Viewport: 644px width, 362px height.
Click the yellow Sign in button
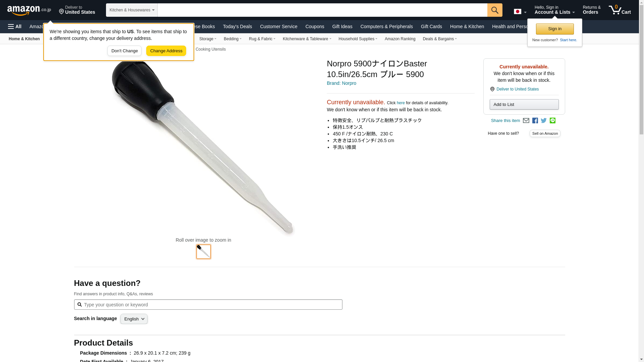pos(555,29)
